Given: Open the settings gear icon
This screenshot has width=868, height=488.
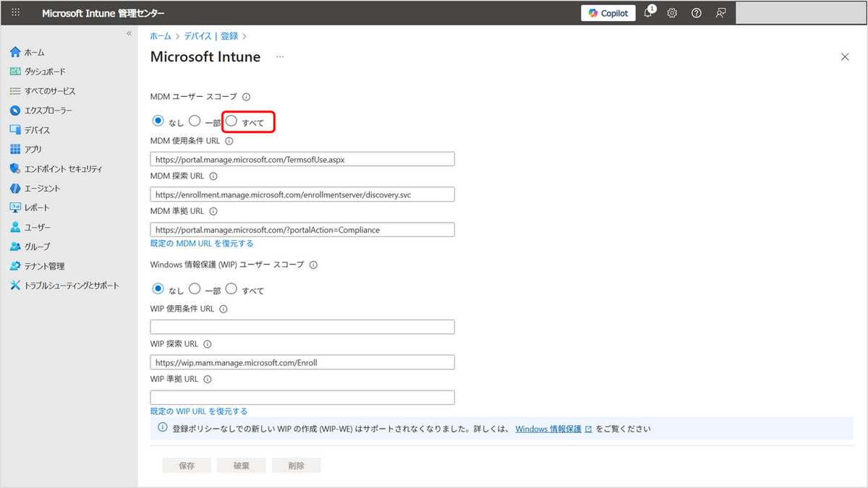Looking at the screenshot, I should click(x=672, y=13).
